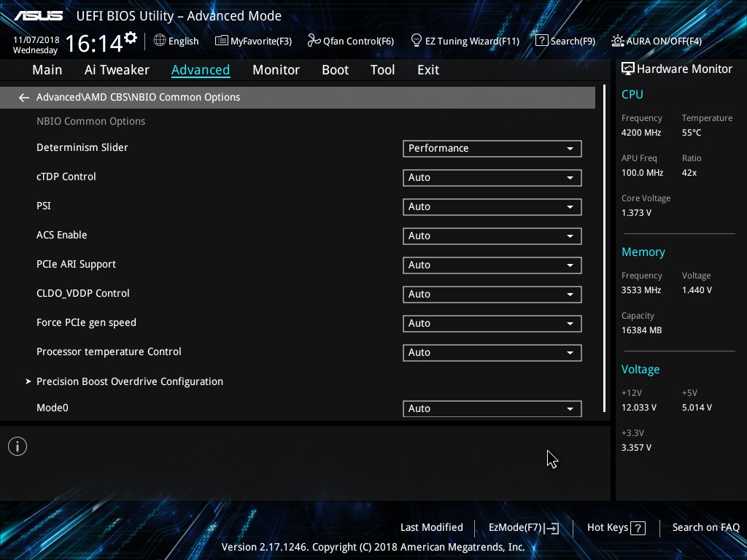
Task: Open the ACS Enable dropdown
Action: (492, 236)
